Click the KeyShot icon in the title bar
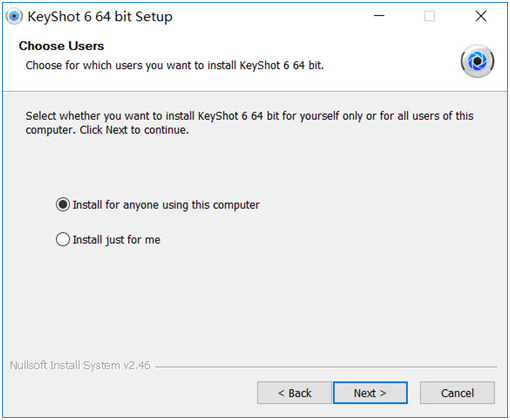The height and width of the screenshot is (420, 510). tap(14, 16)
